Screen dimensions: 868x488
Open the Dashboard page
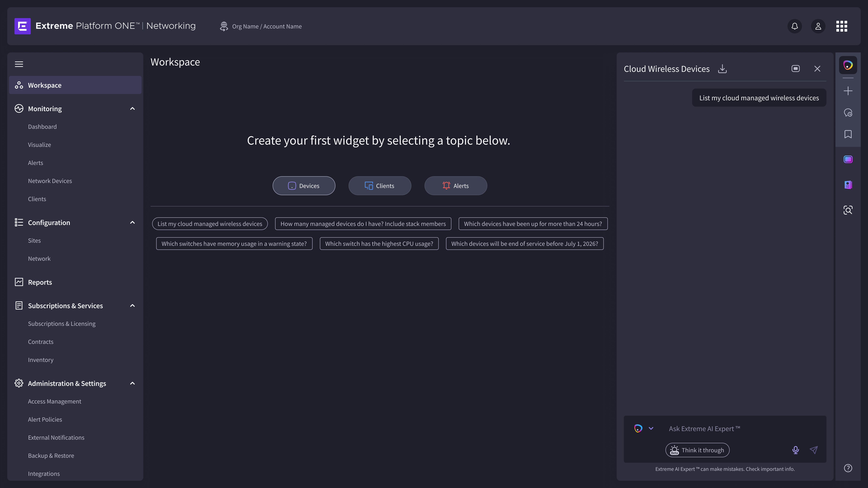tap(42, 127)
